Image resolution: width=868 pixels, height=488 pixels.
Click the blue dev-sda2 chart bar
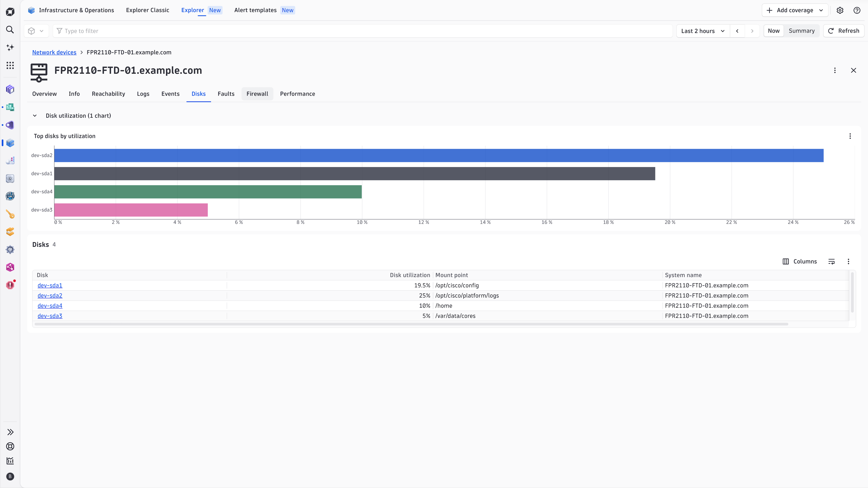[x=439, y=156]
